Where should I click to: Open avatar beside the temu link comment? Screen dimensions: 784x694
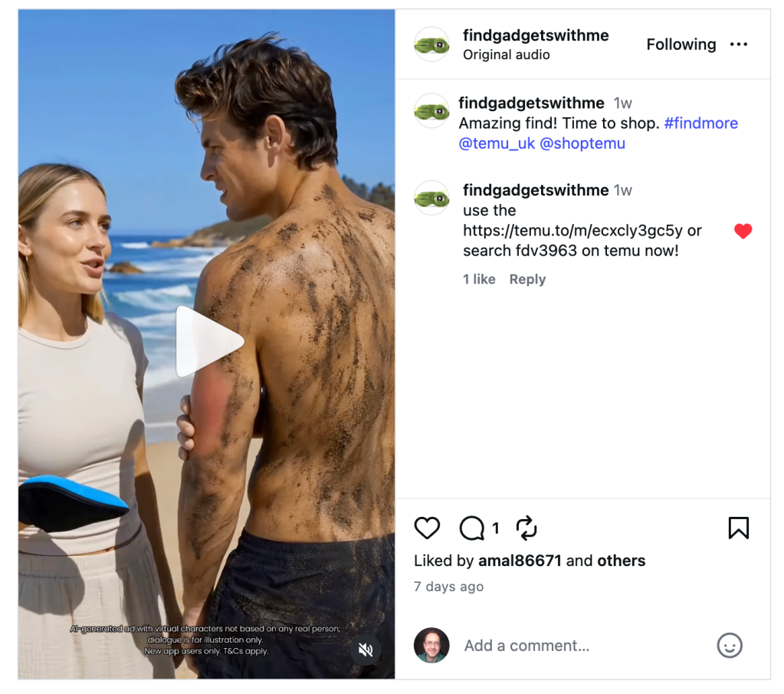(431, 198)
